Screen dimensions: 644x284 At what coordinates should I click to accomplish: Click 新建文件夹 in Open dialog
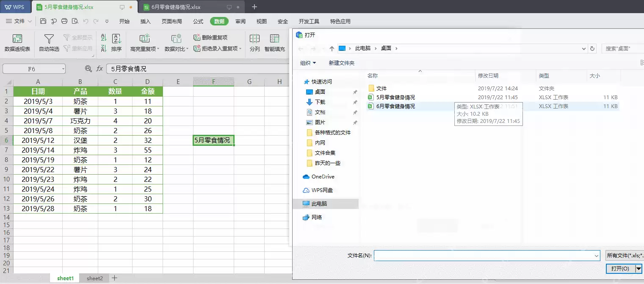(x=342, y=63)
